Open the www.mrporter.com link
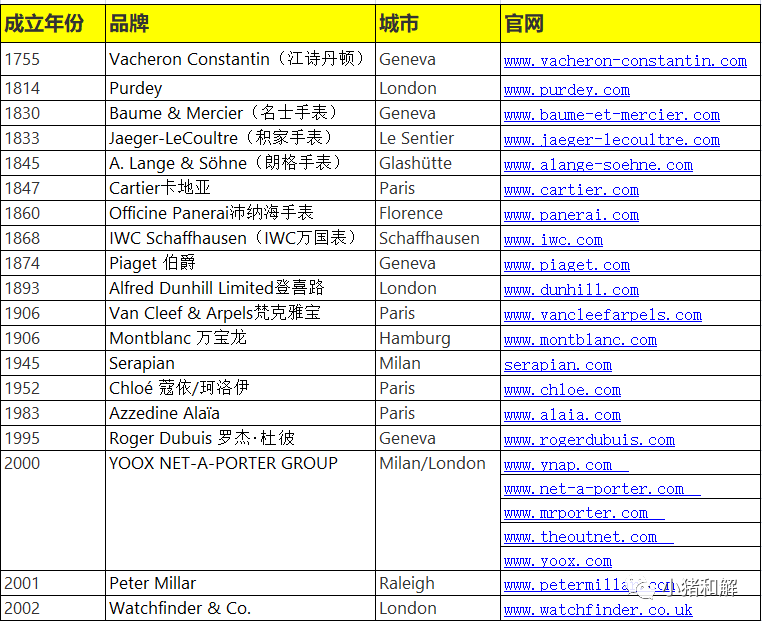This screenshot has width=762, height=621. [584, 513]
